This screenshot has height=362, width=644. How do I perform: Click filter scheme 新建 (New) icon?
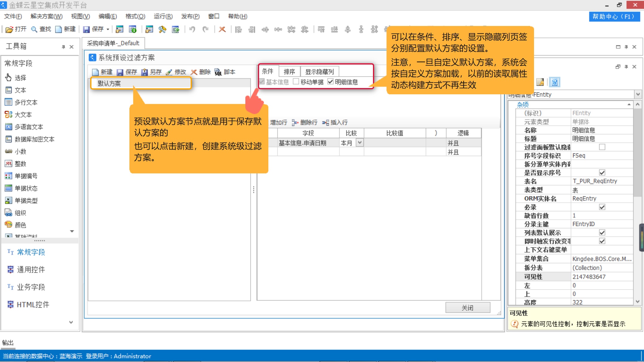(95, 72)
